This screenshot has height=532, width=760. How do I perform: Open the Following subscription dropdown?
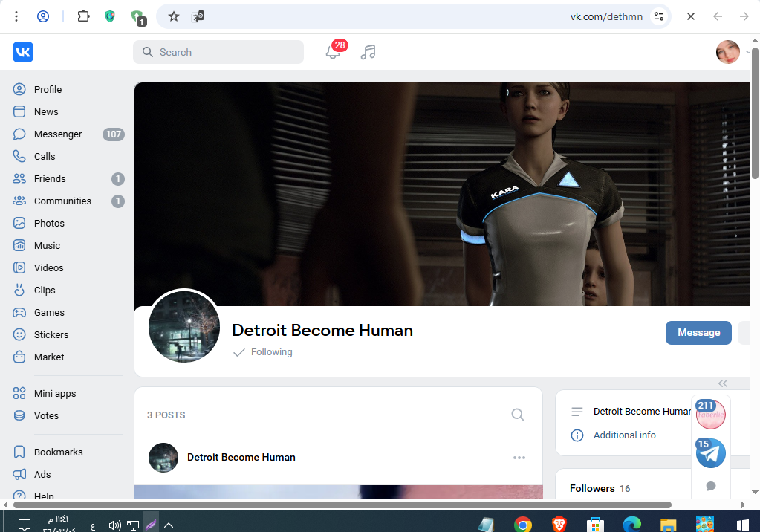(263, 352)
